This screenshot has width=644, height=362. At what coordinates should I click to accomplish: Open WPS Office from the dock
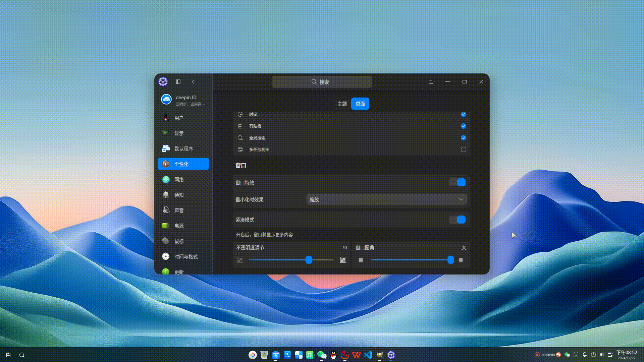pos(357,355)
